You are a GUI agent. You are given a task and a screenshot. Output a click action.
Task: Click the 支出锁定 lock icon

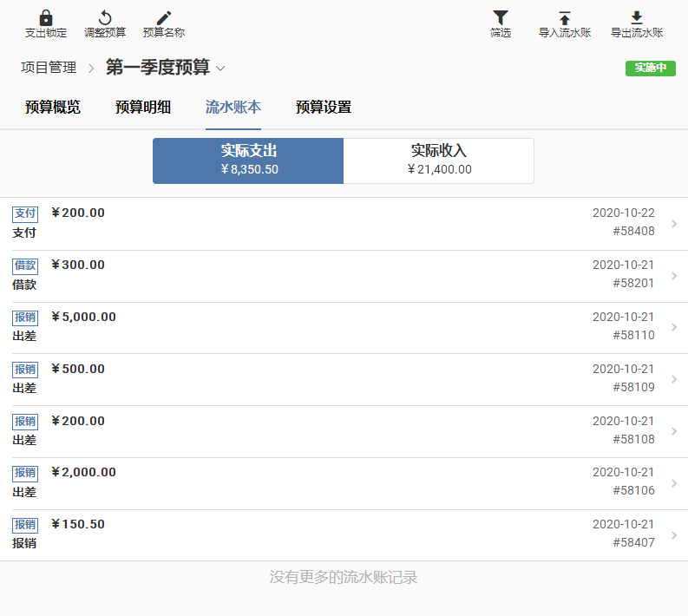pyautogui.click(x=46, y=18)
